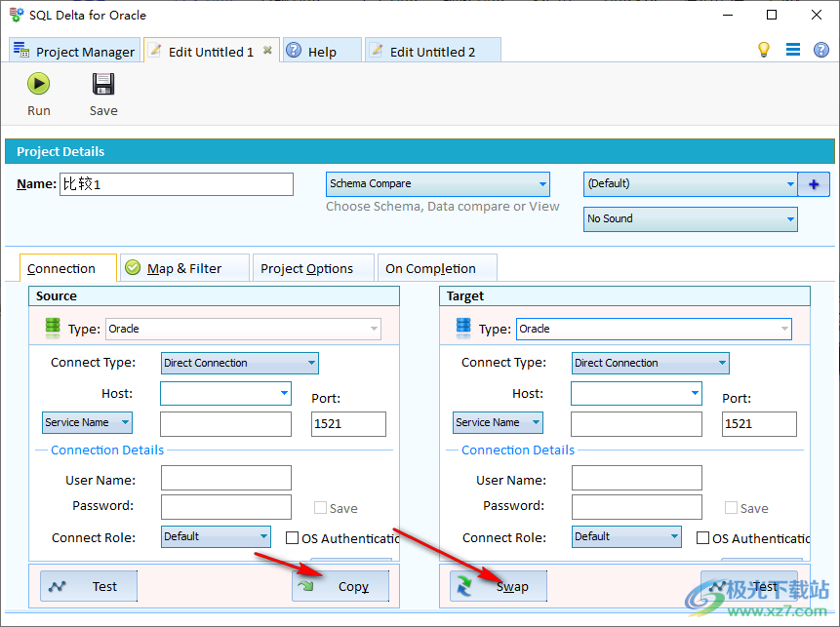Image resolution: width=840 pixels, height=627 pixels.
Task: Open the Source Connect Type dropdown
Action: tap(239, 363)
